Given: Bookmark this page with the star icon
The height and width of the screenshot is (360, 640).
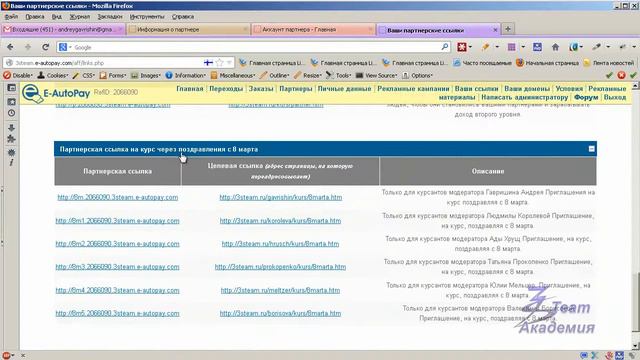Looking at the screenshot, I should tap(220, 63).
